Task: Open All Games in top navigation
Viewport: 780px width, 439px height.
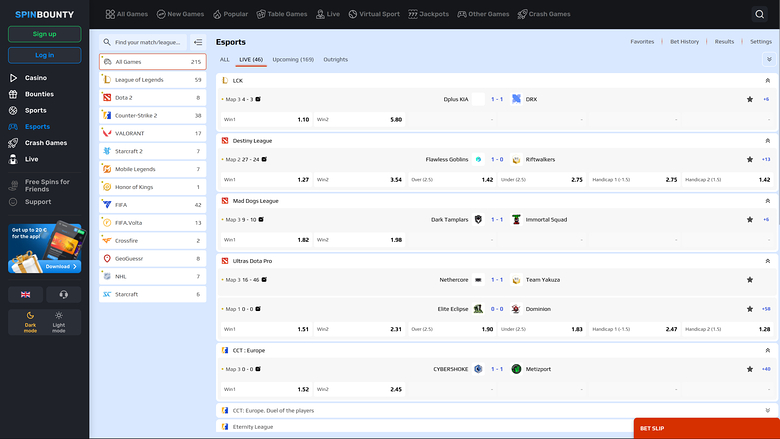Action: (x=127, y=14)
